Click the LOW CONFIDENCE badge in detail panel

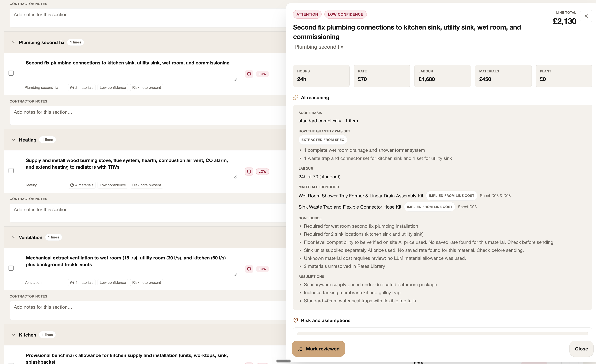[x=345, y=14]
